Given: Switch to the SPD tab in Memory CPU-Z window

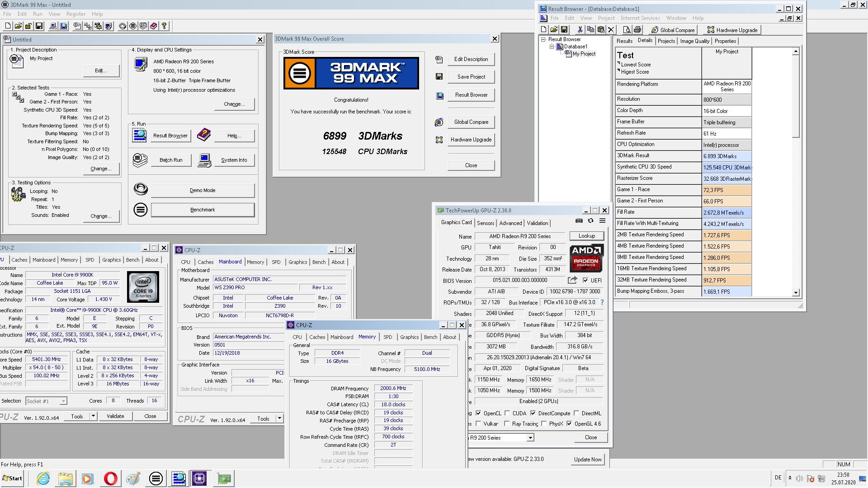Looking at the screenshot, I should click(x=388, y=337).
